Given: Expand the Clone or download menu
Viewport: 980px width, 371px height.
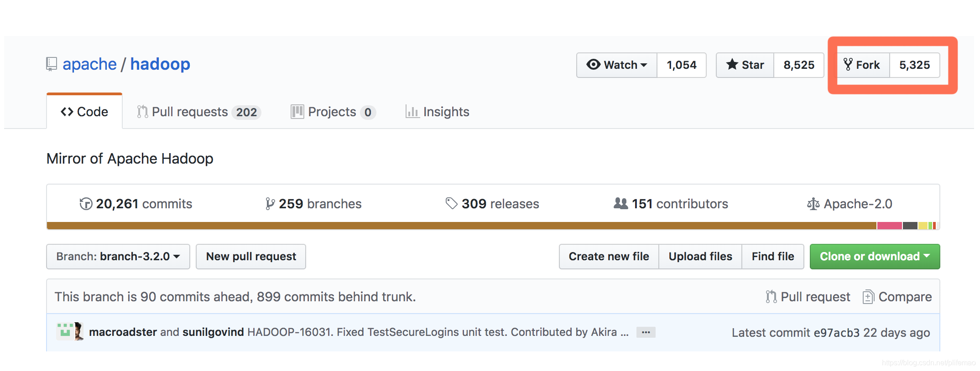Looking at the screenshot, I should coord(875,257).
